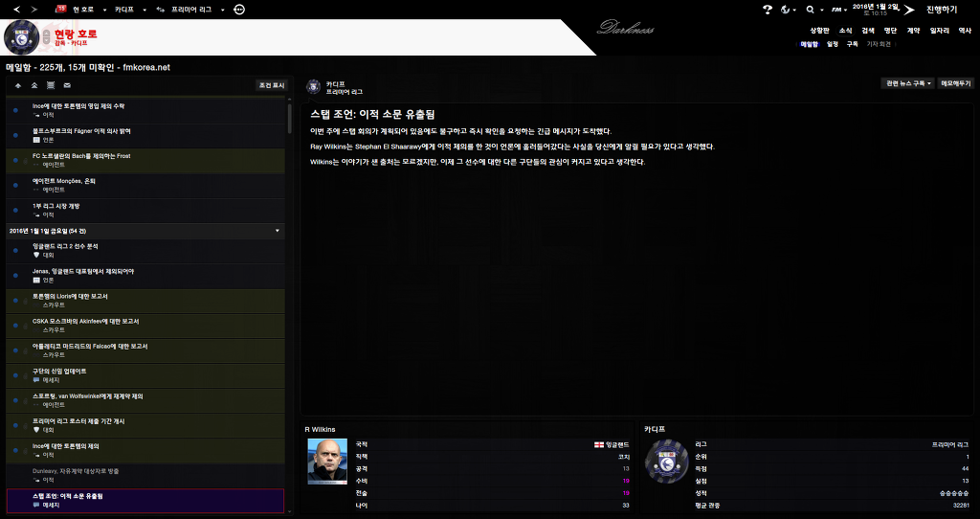Click the continue arrow icon

[x=909, y=10]
